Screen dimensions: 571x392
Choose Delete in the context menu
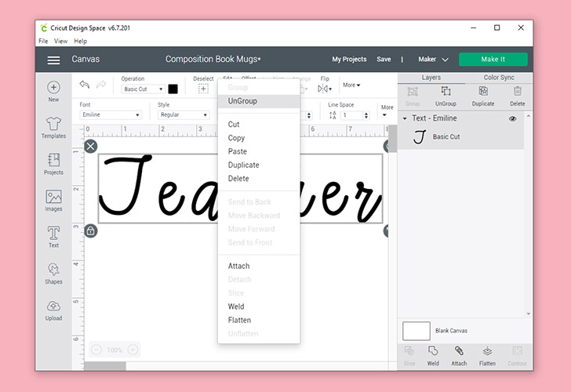[x=238, y=178]
